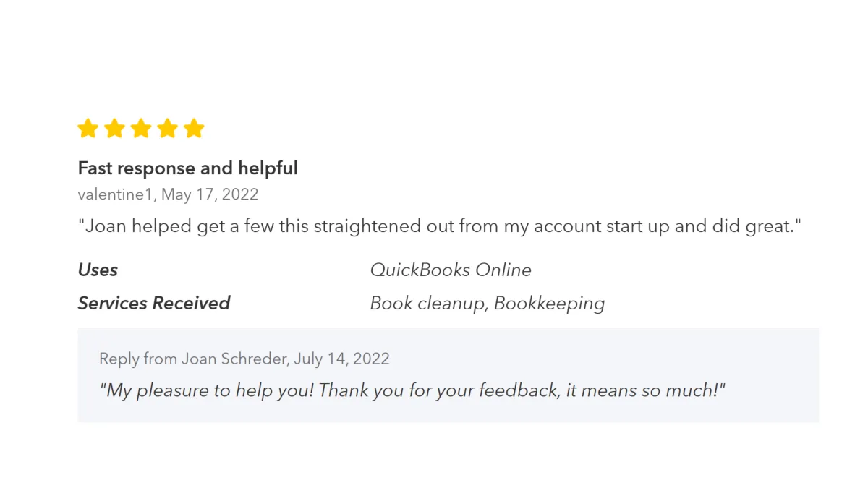Click the 'Uses' label

[98, 270]
